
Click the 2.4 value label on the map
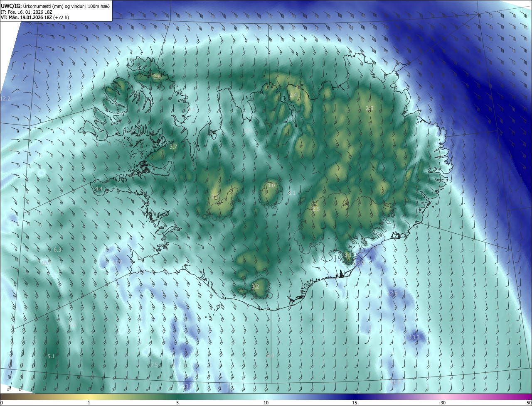tap(293, 95)
